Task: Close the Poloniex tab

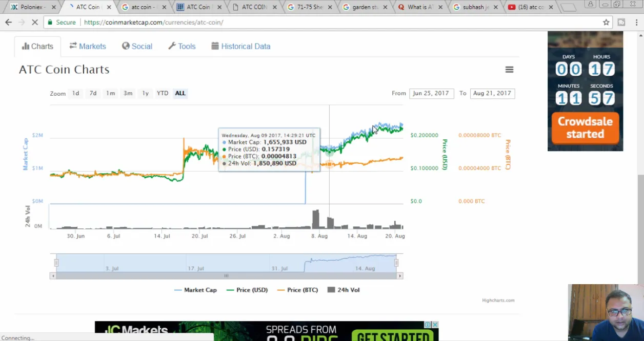Action: pos(53,7)
